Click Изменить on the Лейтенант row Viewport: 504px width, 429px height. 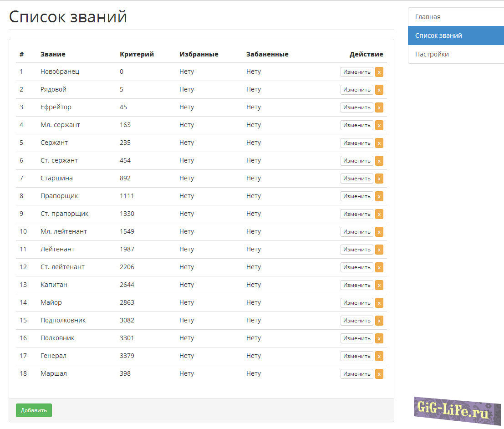click(356, 250)
